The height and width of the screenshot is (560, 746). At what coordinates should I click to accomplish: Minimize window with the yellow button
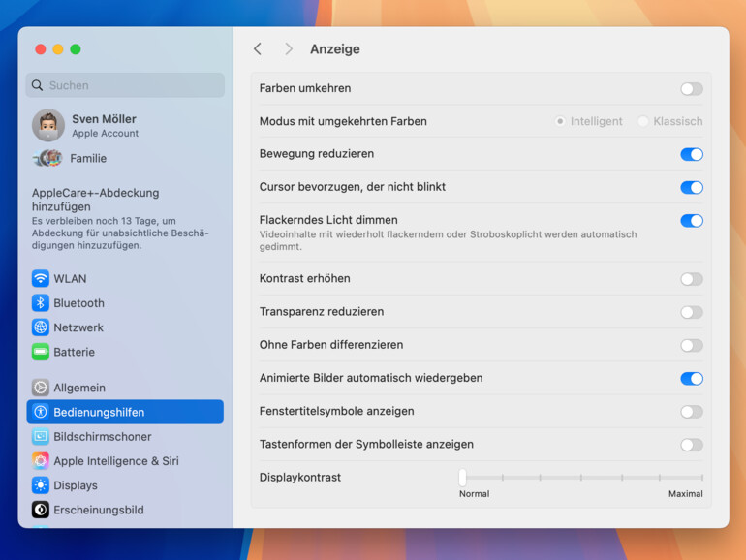[58, 49]
